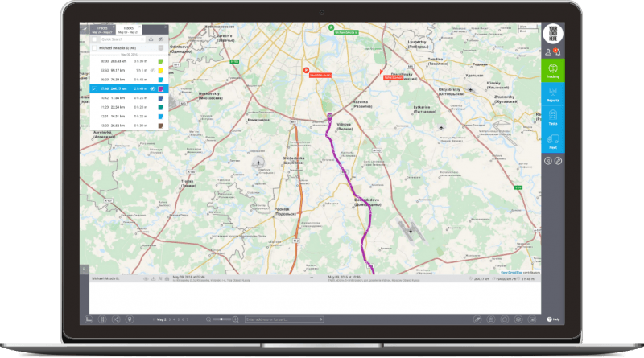Open yellow color swatch for 03:50 track
This screenshot has width=644, height=358.
(x=160, y=71)
